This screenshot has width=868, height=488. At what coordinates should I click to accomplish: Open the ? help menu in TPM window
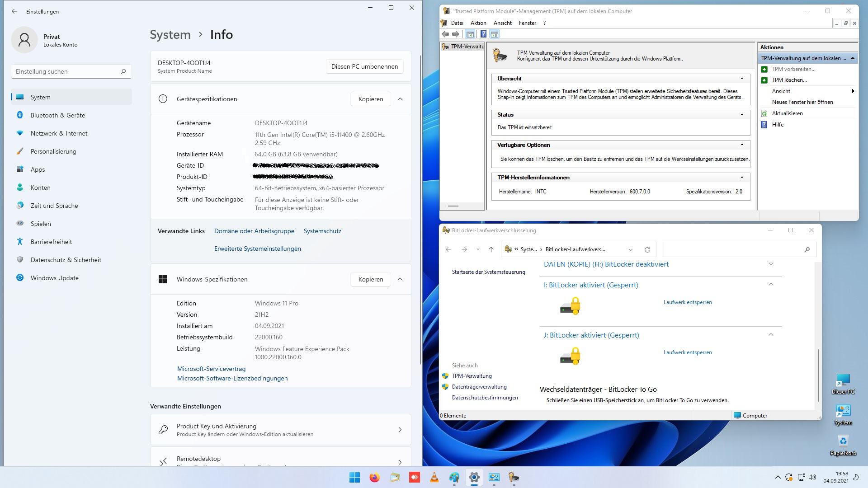544,23
